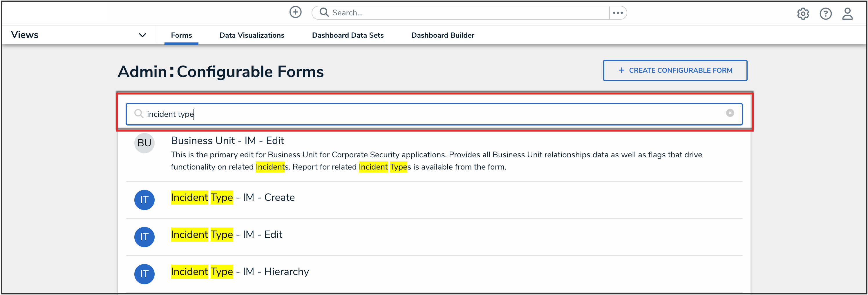Click the plus circle quick-add icon
This screenshot has width=868, height=295.
click(295, 12)
